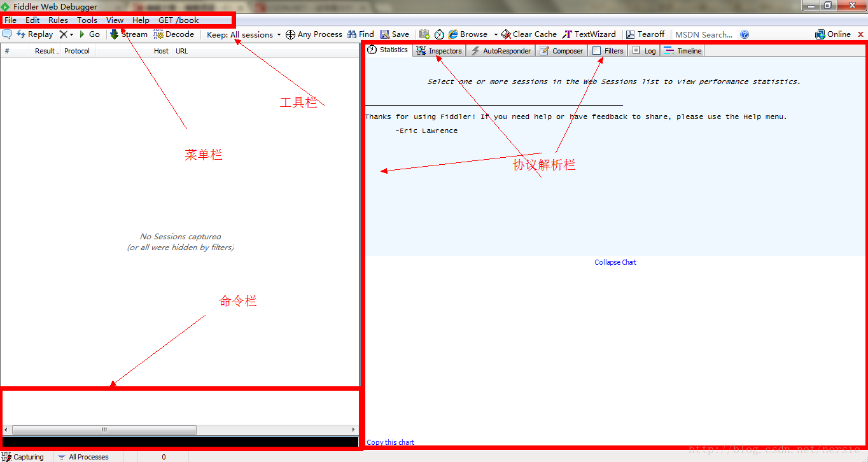Open Keep: All sessions dropdown
868x462 pixels.
[244, 35]
